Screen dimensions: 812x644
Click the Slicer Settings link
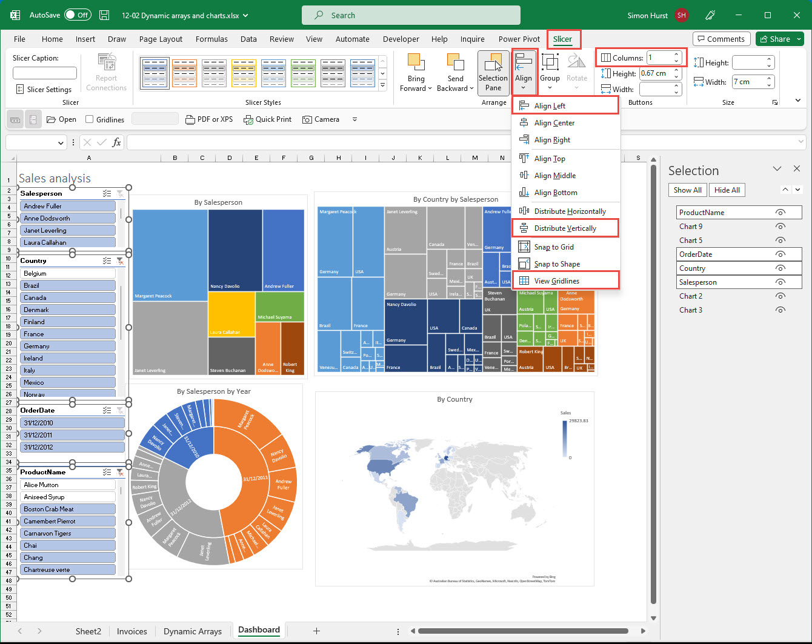pyautogui.click(x=48, y=89)
